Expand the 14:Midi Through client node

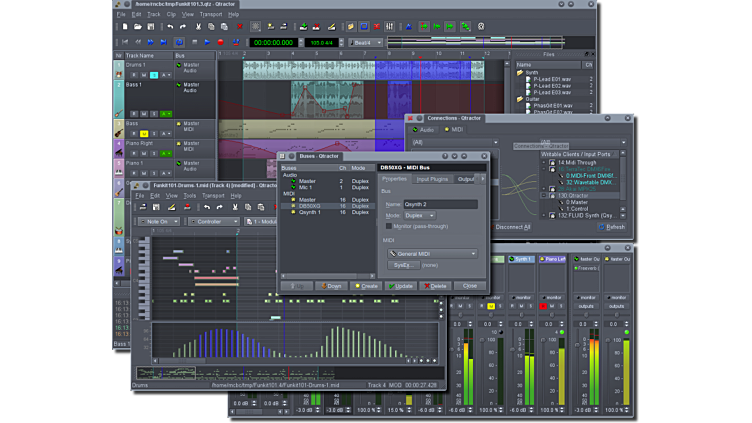[x=544, y=163]
